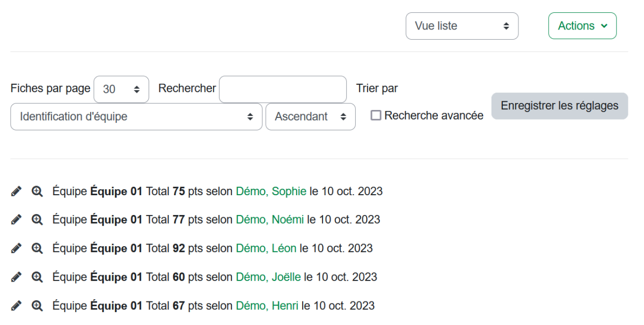644x325 pixels.
Task: Click edit pencil for Sophie's 75 pts entry
Action: [x=16, y=191]
